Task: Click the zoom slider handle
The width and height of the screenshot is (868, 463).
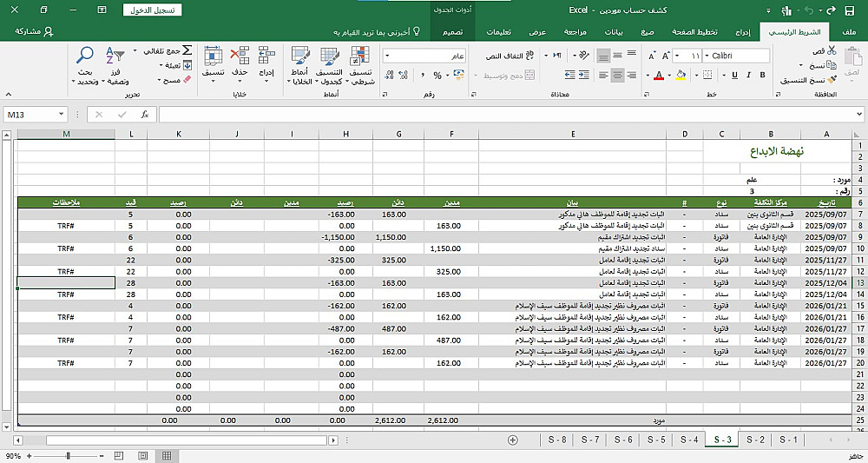Action: pos(68,456)
